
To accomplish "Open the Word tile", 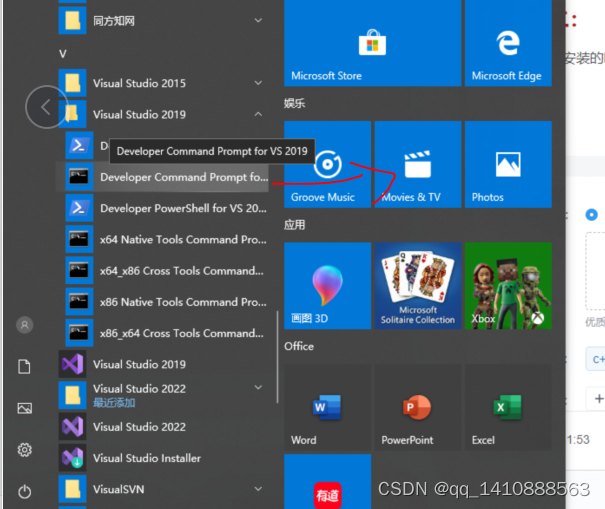I will tap(328, 407).
